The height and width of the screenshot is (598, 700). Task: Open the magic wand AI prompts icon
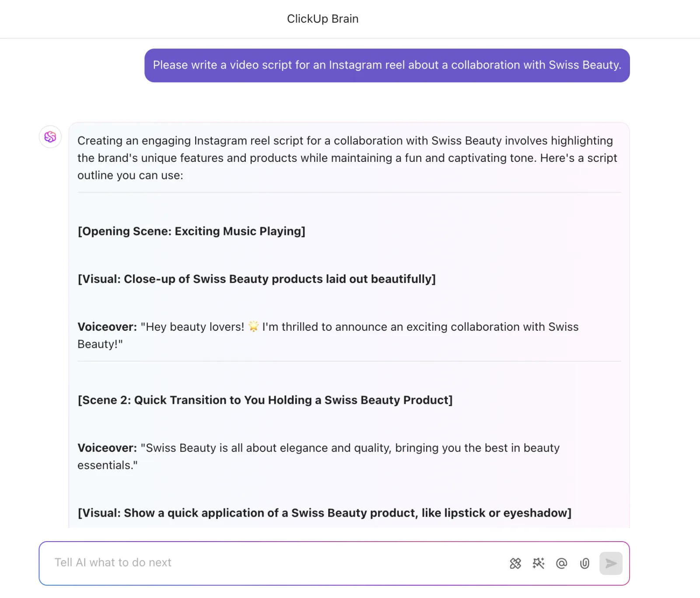coord(539,563)
